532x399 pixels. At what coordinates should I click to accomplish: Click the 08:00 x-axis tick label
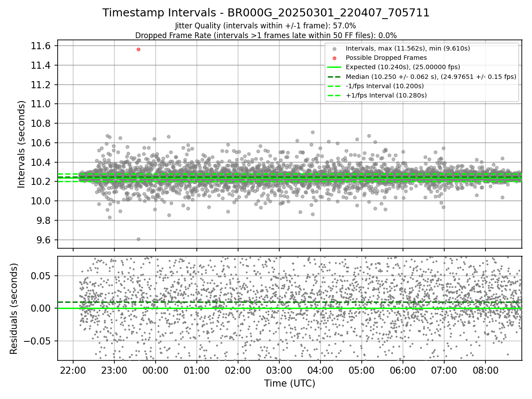(x=485, y=370)
